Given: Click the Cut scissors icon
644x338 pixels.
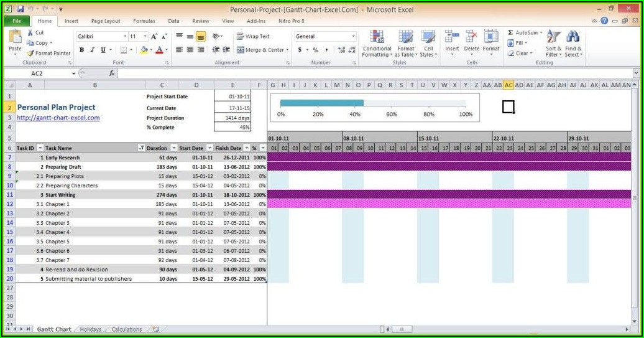Looking at the screenshot, I should coord(30,33).
